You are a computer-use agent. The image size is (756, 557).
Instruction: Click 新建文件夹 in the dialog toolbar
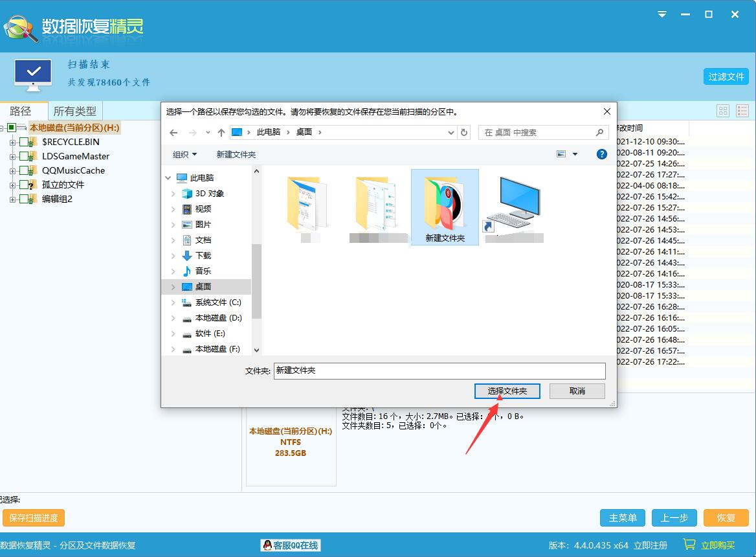pos(236,154)
